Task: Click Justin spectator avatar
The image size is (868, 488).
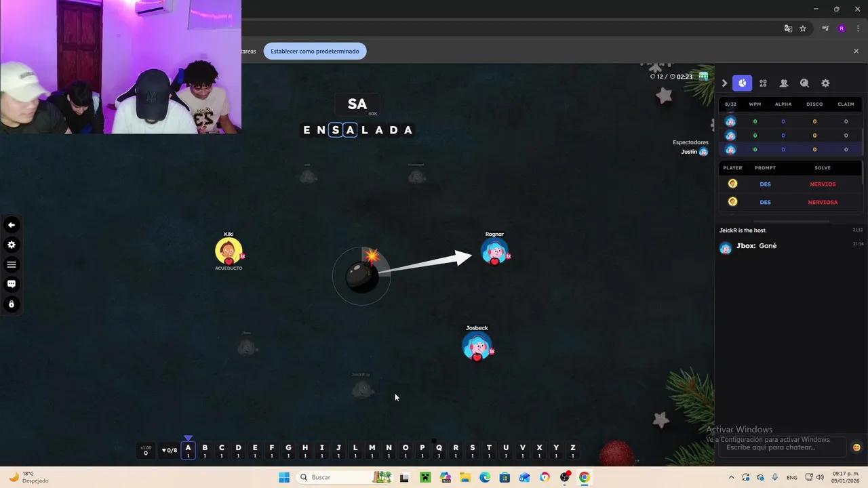Action: point(703,152)
